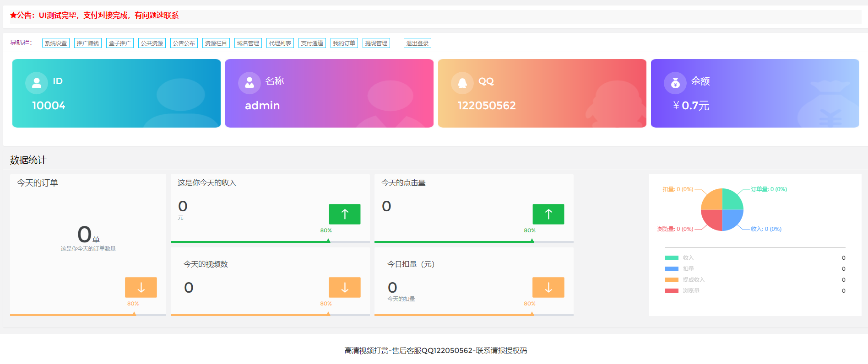Click the name value admin

pos(262,106)
